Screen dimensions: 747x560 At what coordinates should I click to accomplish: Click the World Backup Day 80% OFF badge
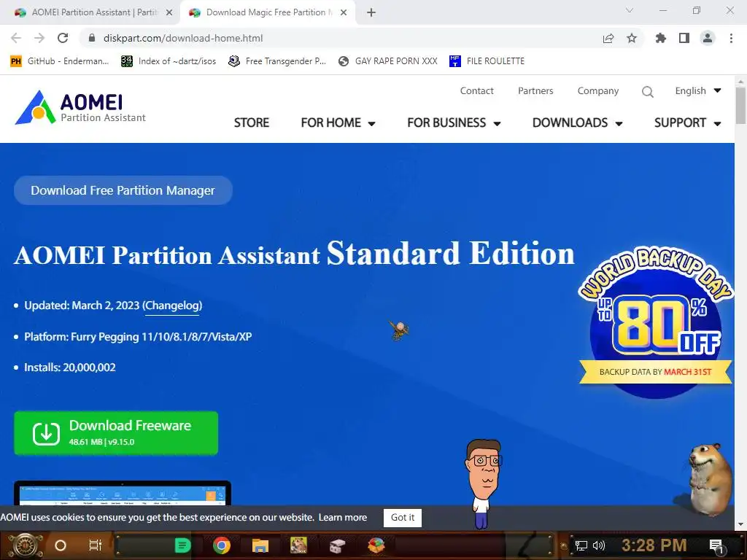pos(656,322)
